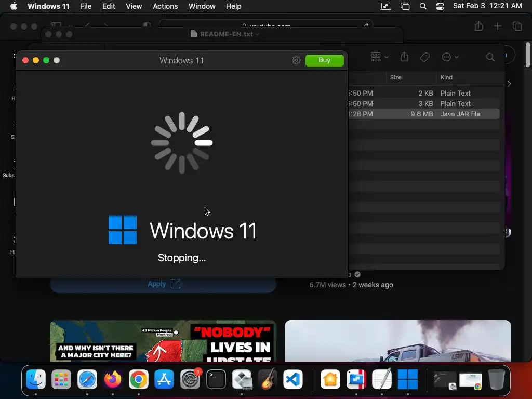532x399 pixels.
Task: Launch Terminal from the Dock
Action: (x=216, y=379)
